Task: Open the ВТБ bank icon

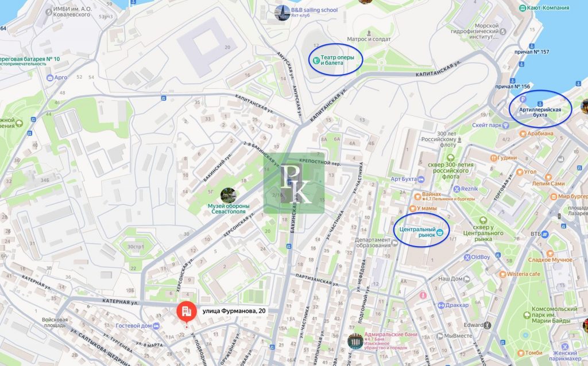Action: [x=546, y=233]
